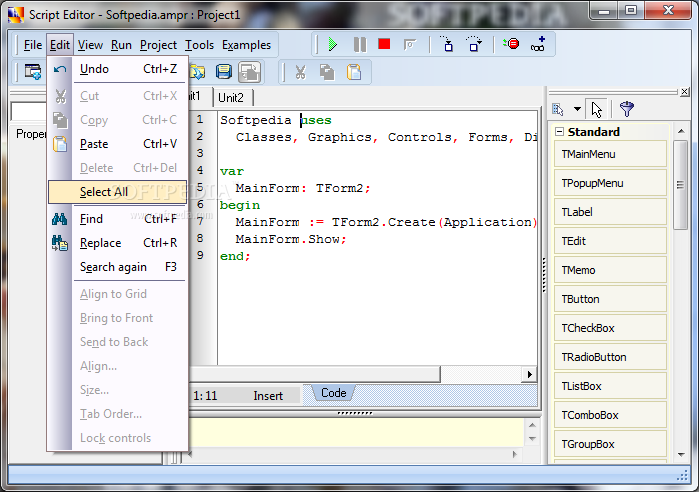Switch to the Unit2 tab

(x=233, y=98)
